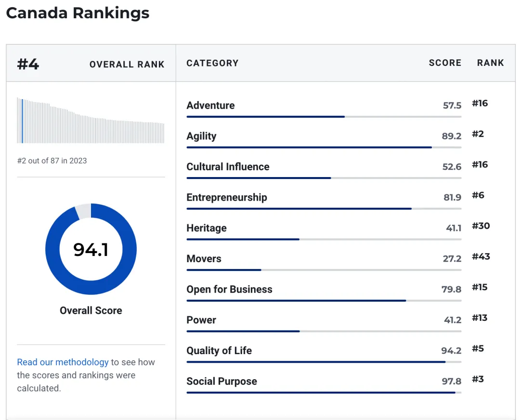This screenshot has height=420, width=520.
Task: Click the Open for Business label
Action: pos(229,289)
